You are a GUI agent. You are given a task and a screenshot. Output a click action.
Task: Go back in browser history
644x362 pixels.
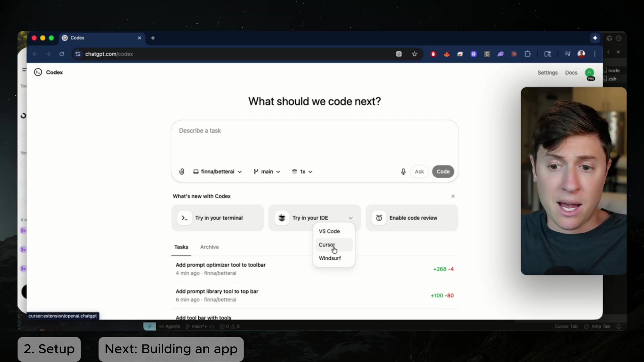point(35,54)
